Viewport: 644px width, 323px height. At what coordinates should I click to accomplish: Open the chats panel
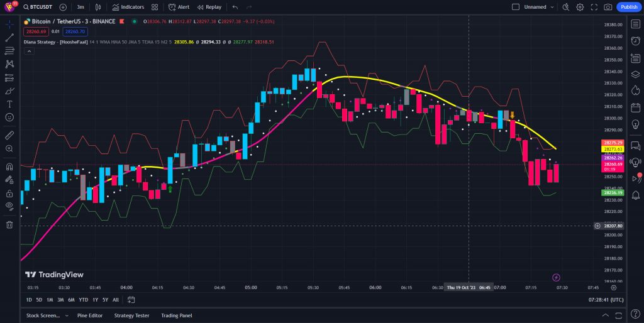pos(635,145)
